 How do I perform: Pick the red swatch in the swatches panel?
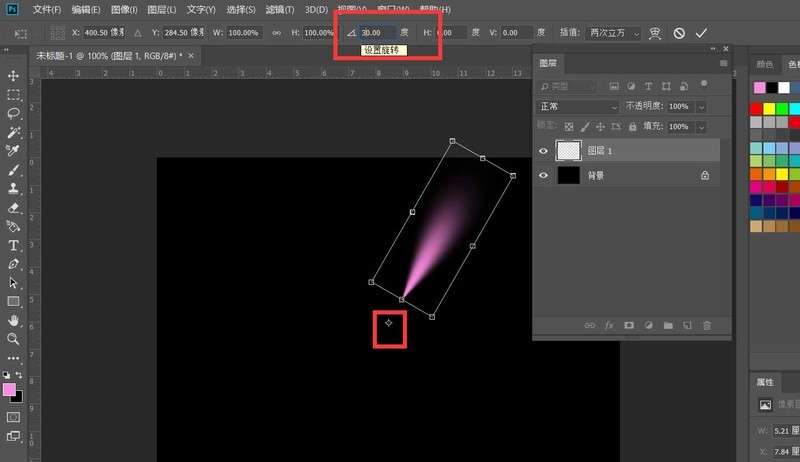point(756,108)
